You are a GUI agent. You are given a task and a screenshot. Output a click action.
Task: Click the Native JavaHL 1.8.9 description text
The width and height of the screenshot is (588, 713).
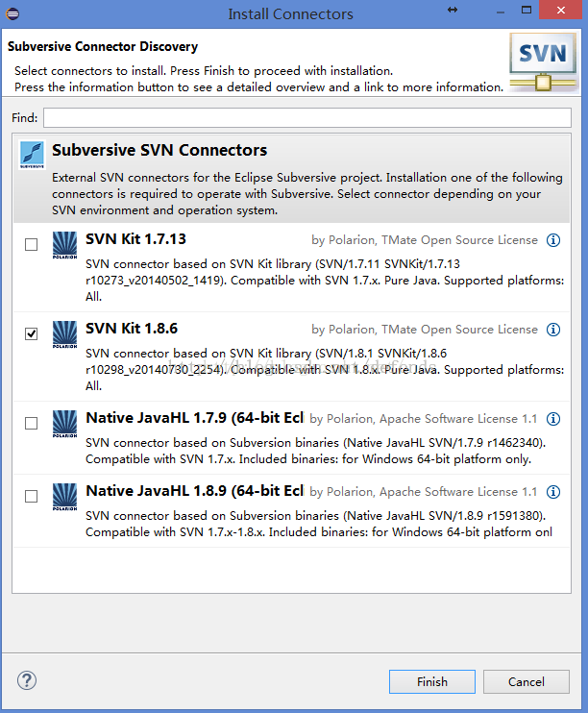tap(319, 524)
